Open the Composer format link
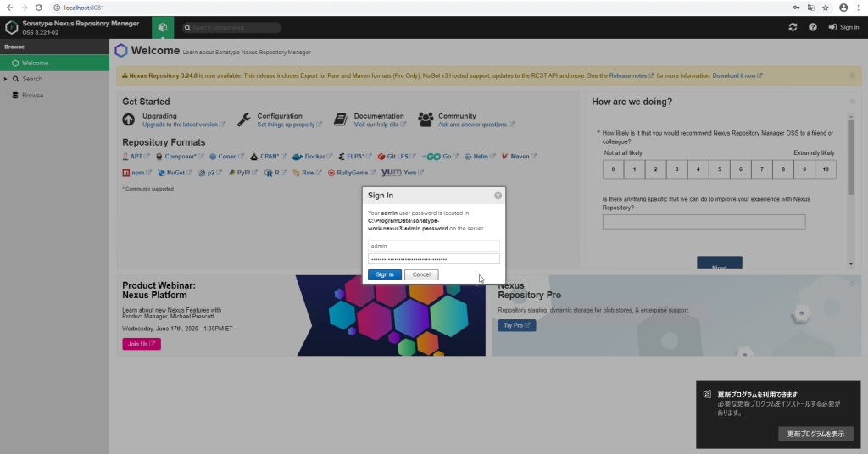 coord(180,157)
